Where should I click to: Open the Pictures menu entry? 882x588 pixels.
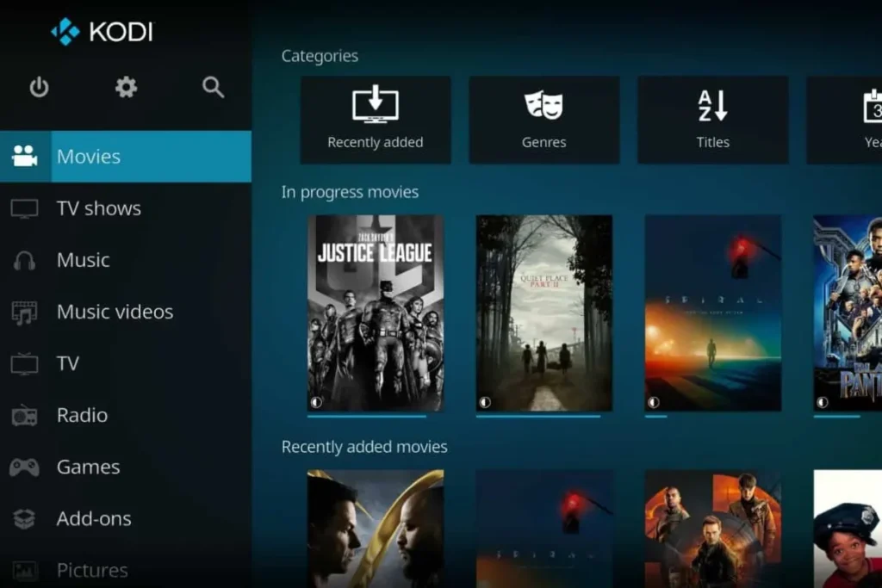(x=126, y=569)
